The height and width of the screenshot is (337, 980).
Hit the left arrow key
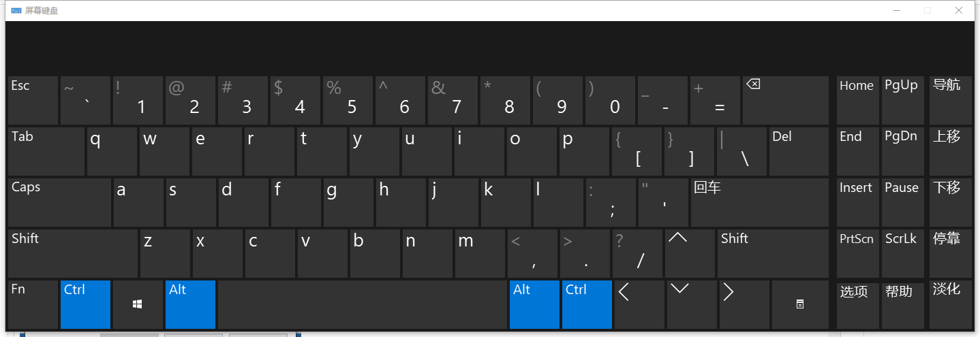639,304
